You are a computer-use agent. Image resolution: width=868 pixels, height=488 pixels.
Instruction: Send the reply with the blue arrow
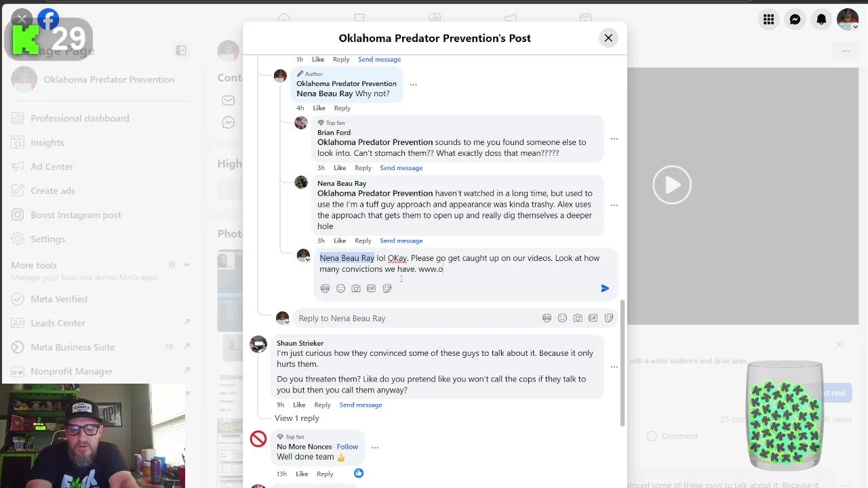pyautogui.click(x=605, y=288)
